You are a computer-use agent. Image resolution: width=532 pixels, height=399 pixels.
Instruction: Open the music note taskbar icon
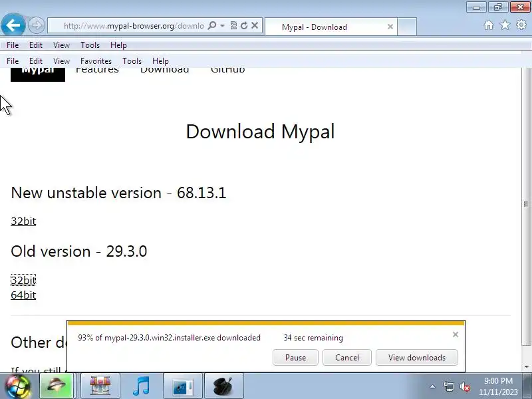(142, 386)
